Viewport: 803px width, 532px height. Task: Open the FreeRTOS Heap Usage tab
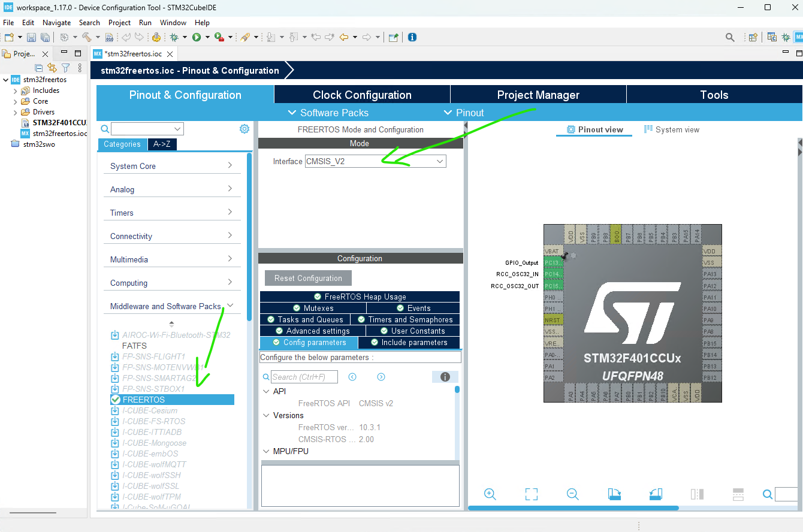360,297
